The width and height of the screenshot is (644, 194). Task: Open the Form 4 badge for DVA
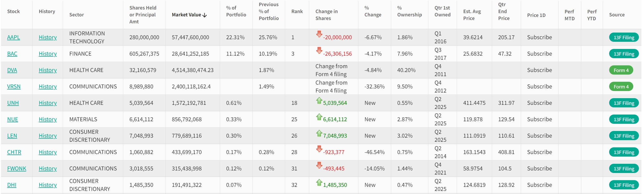pyautogui.click(x=621, y=70)
